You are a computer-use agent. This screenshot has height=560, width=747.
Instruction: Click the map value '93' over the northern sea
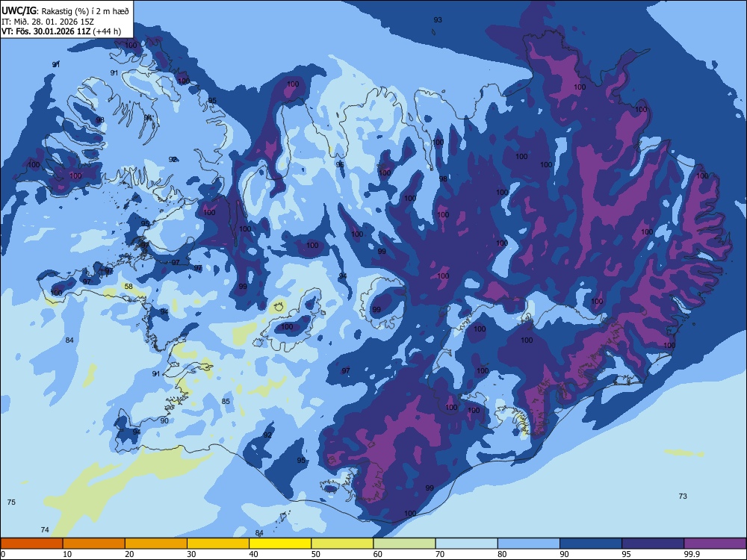438,20
